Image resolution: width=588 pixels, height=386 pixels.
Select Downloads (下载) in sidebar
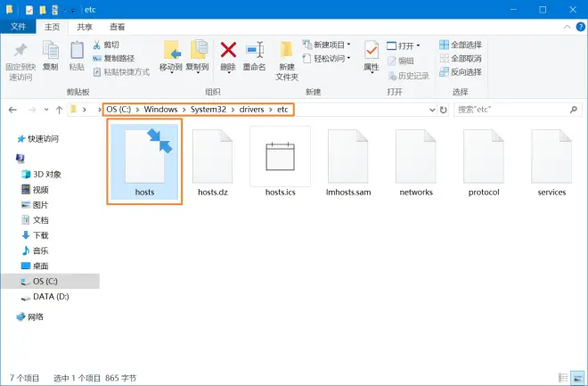pyautogui.click(x=35, y=235)
